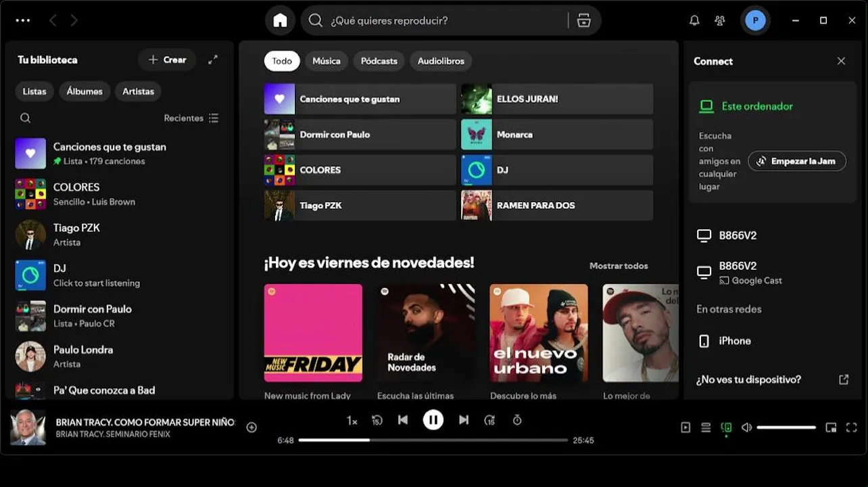Viewport: 868px width, 487px height.
Task: Toggle the queue panel icon
Action: (x=706, y=427)
